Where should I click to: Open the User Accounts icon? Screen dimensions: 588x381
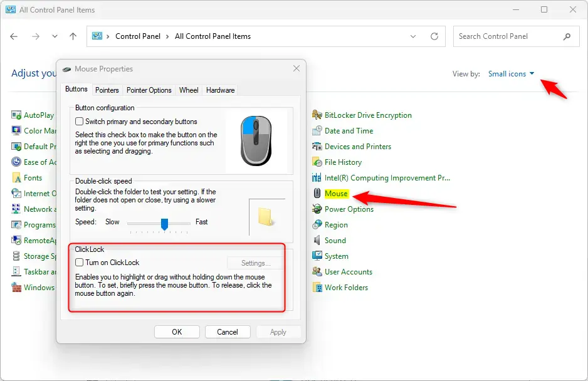[317, 272]
